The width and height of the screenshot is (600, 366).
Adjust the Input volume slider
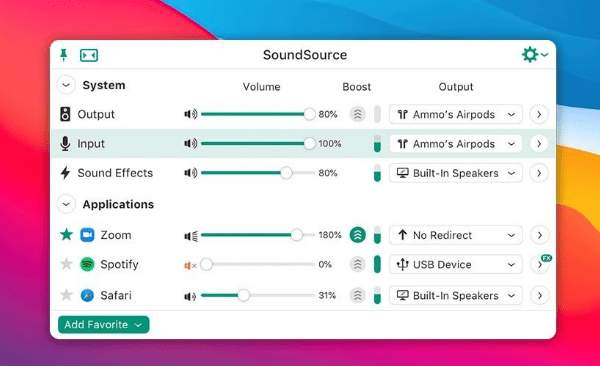coord(258,144)
